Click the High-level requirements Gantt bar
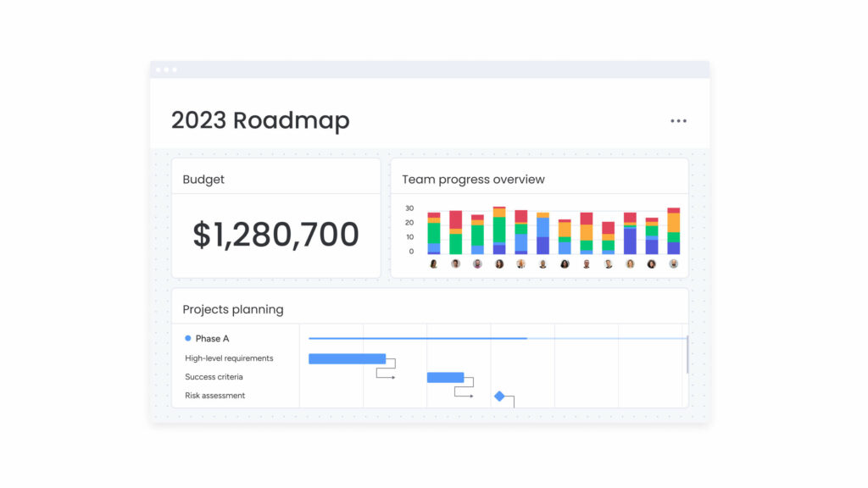Viewport: 868px width, 488px height. pyautogui.click(x=347, y=358)
